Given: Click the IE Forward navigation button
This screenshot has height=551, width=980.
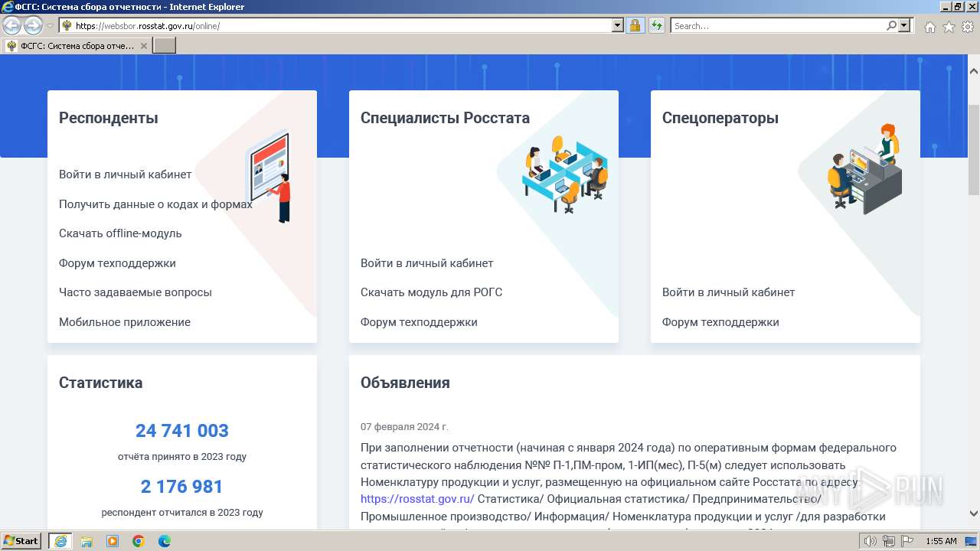Looking at the screenshot, I should tap(33, 26).
